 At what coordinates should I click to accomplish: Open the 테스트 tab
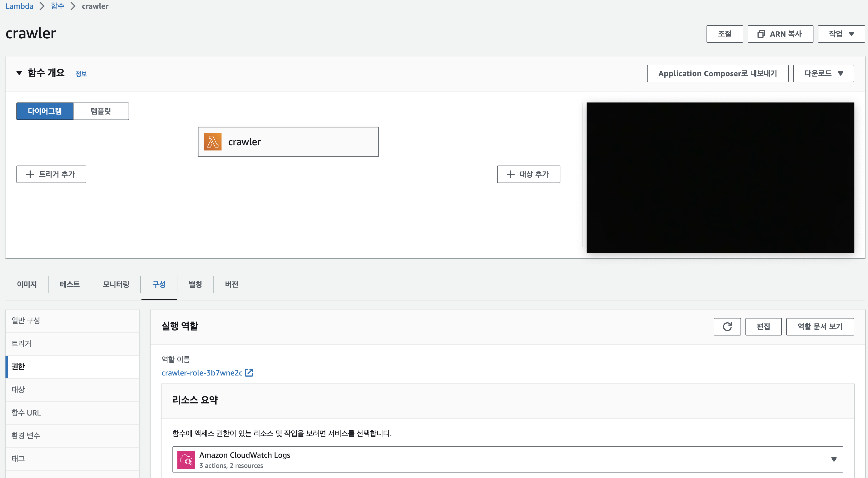click(70, 284)
